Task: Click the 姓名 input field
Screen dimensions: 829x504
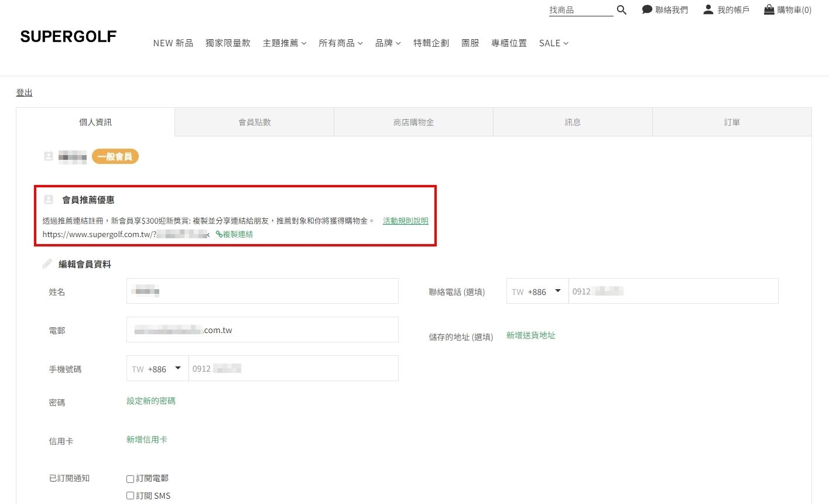Action: coord(262,291)
